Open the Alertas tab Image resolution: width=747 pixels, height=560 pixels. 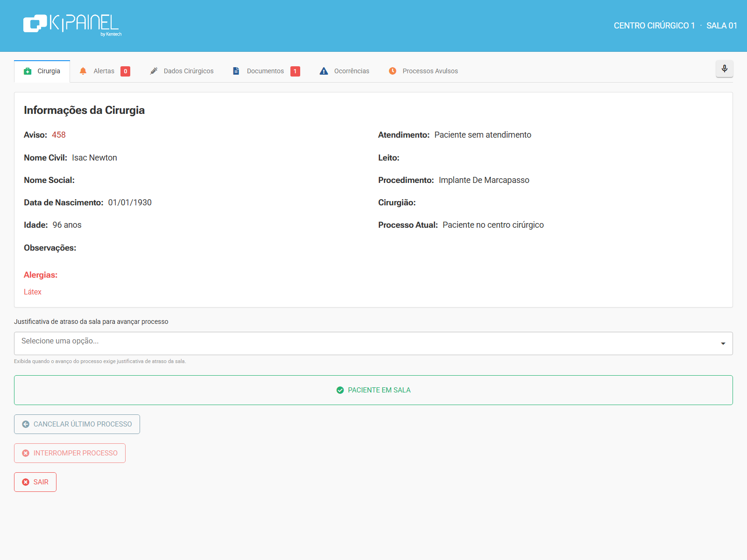point(105,71)
